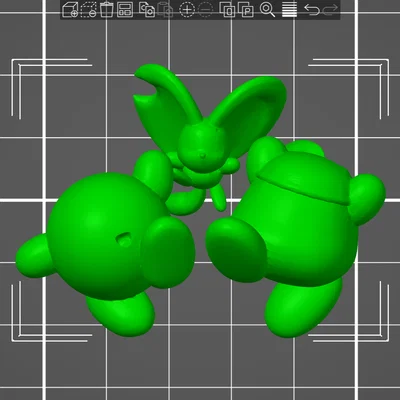Remove an instance with minus circle icon

pyautogui.click(x=205, y=10)
